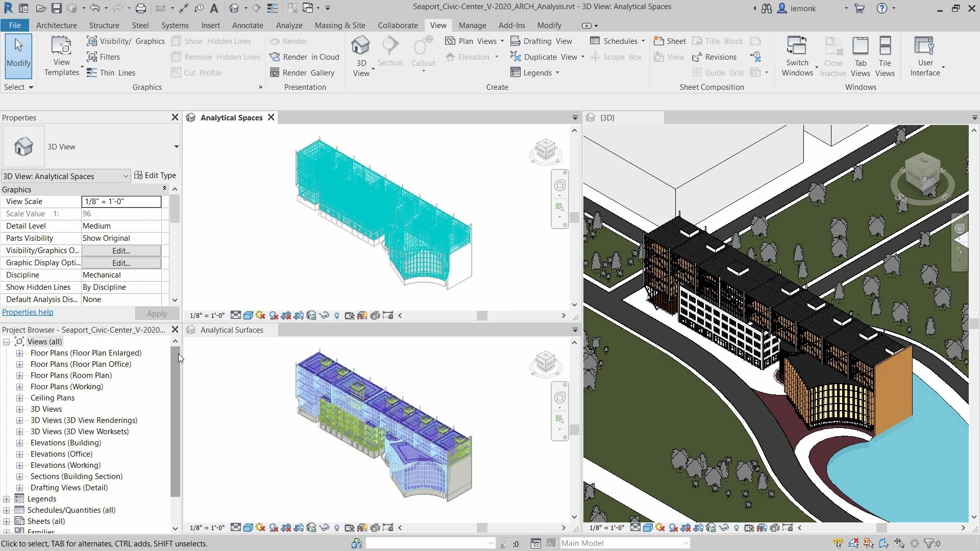Activate the Analytical Surfaces view tab
Viewport: 980px width, 551px height.
(232, 330)
